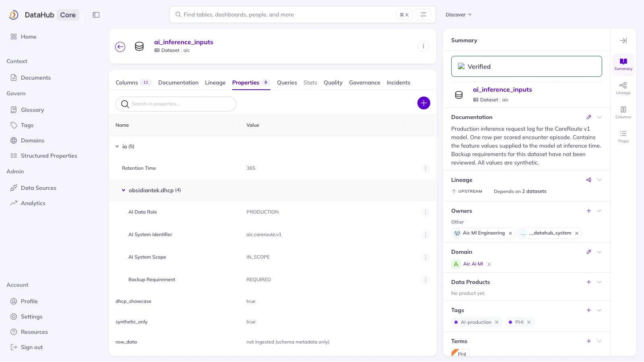Viewport: 644px width, 362px height.
Task: Switch to the Columns tab
Action: (133, 82)
